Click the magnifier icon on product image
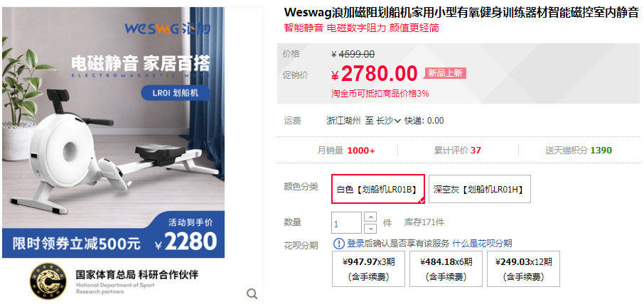644x304 pixels. tap(252, 293)
